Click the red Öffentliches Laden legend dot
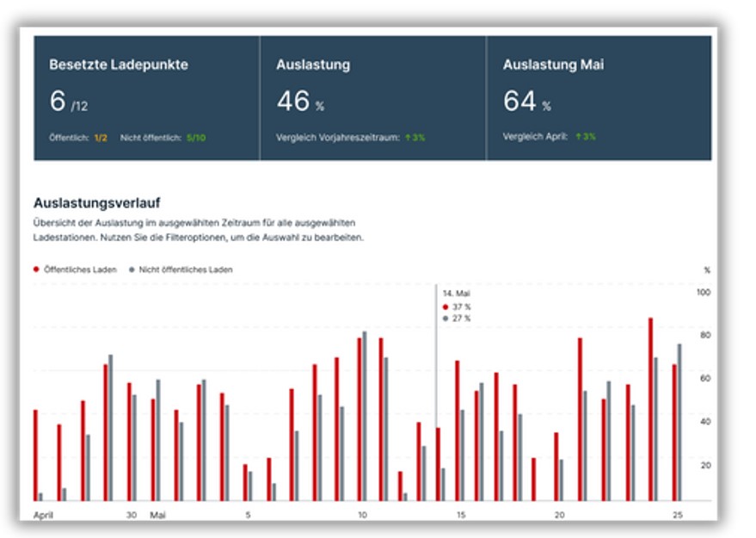756x538 pixels. pos(37,269)
